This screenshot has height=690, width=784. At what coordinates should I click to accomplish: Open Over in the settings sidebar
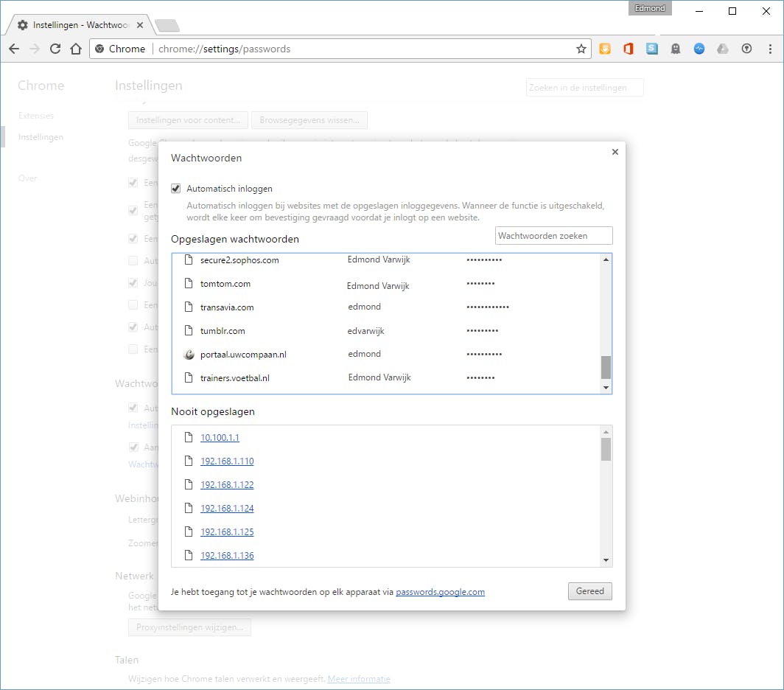pyautogui.click(x=27, y=178)
